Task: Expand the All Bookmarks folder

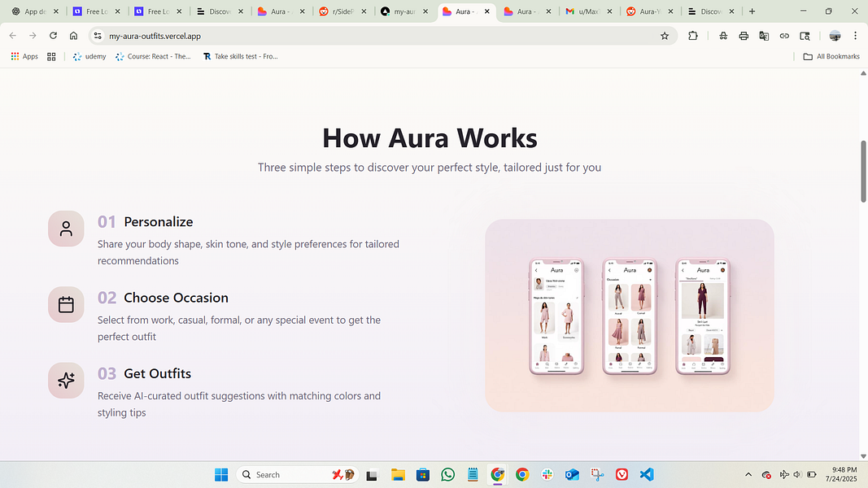Action: pyautogui.click(x=831, y=56)
